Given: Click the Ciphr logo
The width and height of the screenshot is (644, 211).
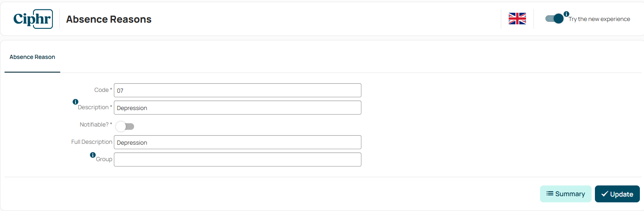Looking at the screenshot, I should [x=33, y=19].
